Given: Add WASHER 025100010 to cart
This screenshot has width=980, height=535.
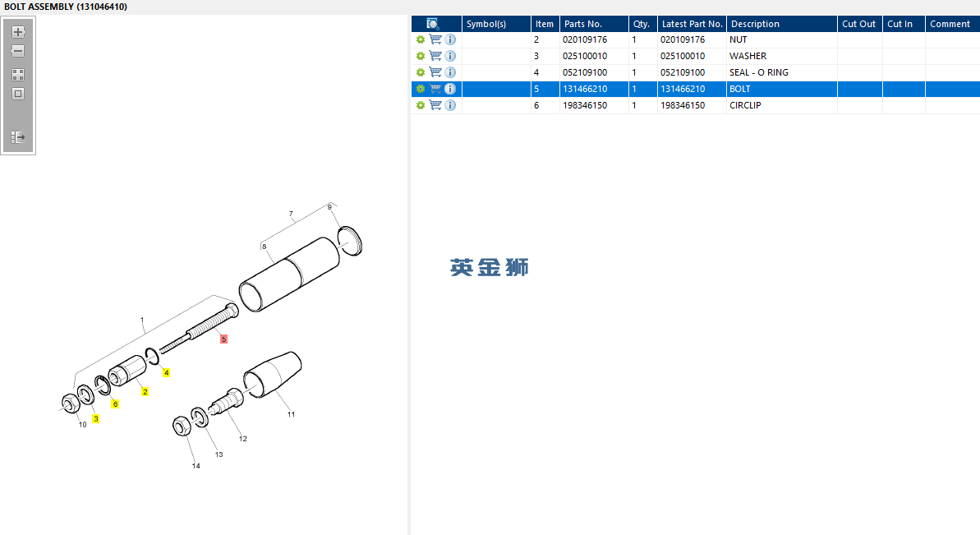Looking at the screenshot, I should point(435,56).
